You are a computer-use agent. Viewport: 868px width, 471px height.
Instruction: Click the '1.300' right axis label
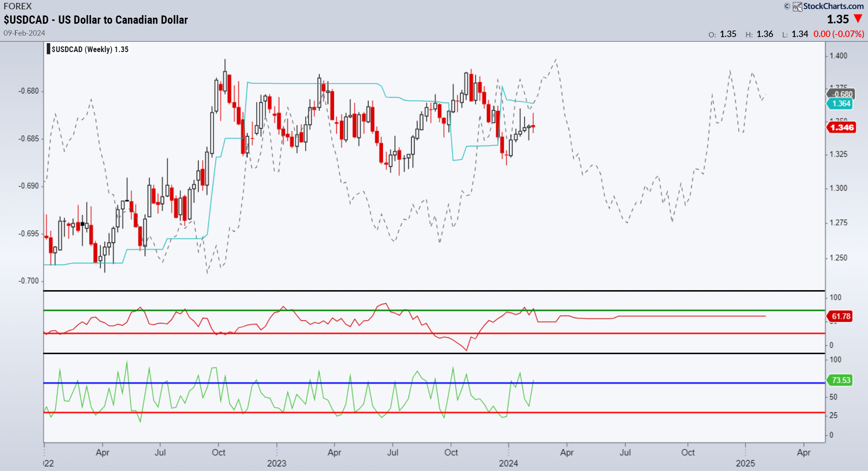pos(838,188)
